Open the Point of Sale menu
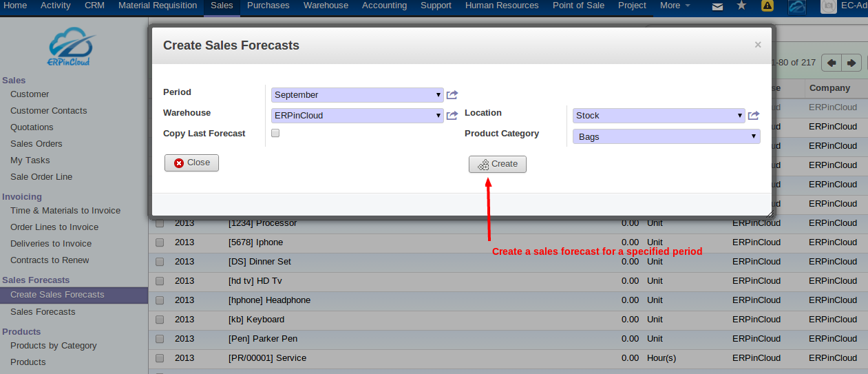Image resolution: width=868 pixels, height=374 pixels. [578, 6]
